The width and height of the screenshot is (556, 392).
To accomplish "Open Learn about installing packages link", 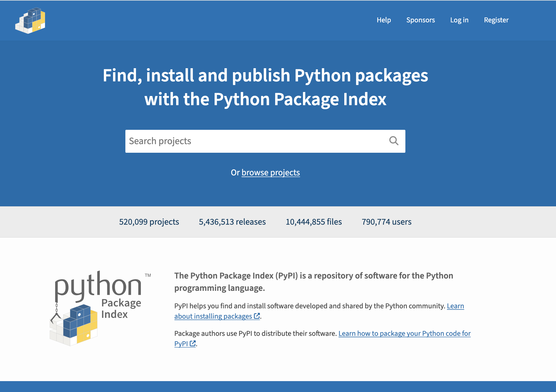I will click(213, 316).
